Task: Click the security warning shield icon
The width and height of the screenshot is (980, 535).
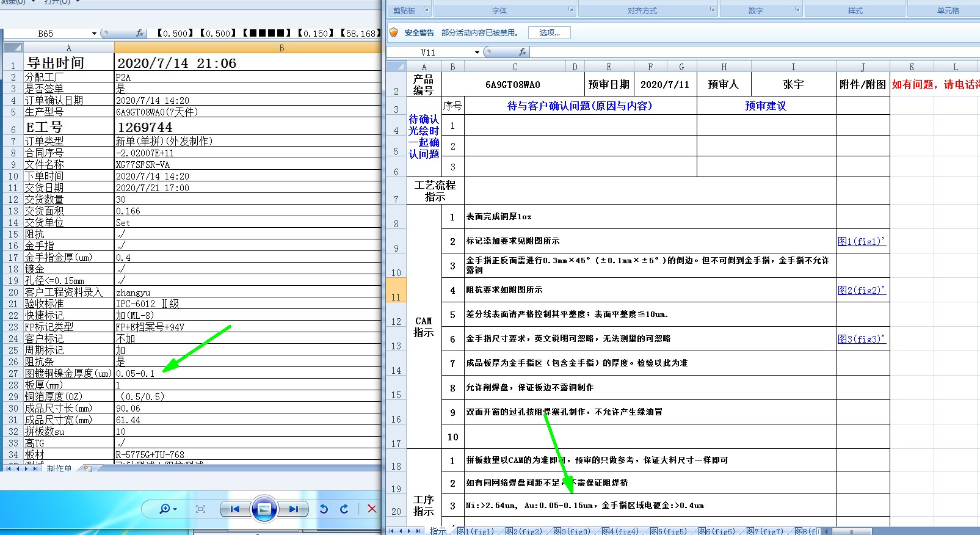Action: point(394,32)
